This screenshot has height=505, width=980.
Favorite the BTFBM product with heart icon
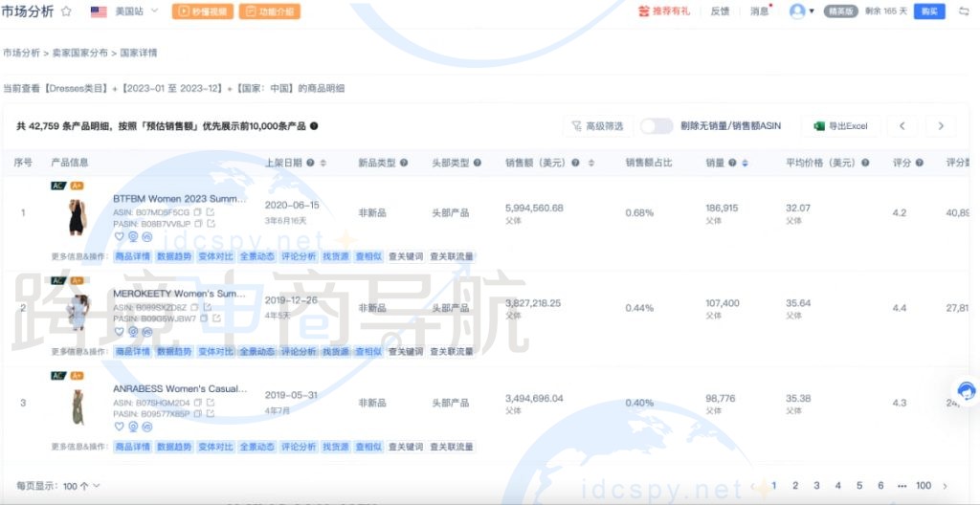tap(120, 236)
